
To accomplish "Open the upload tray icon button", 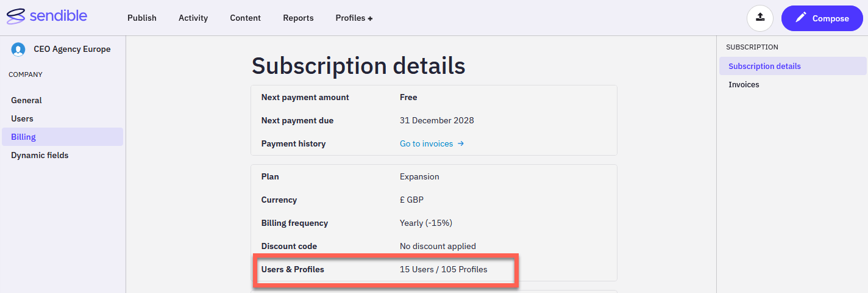I will (760, 18).
